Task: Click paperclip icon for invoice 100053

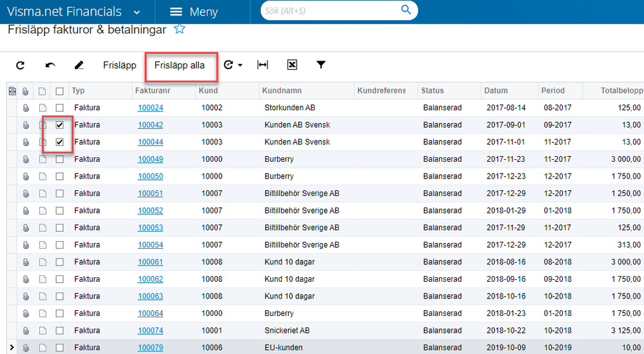Action: (26, 228)
